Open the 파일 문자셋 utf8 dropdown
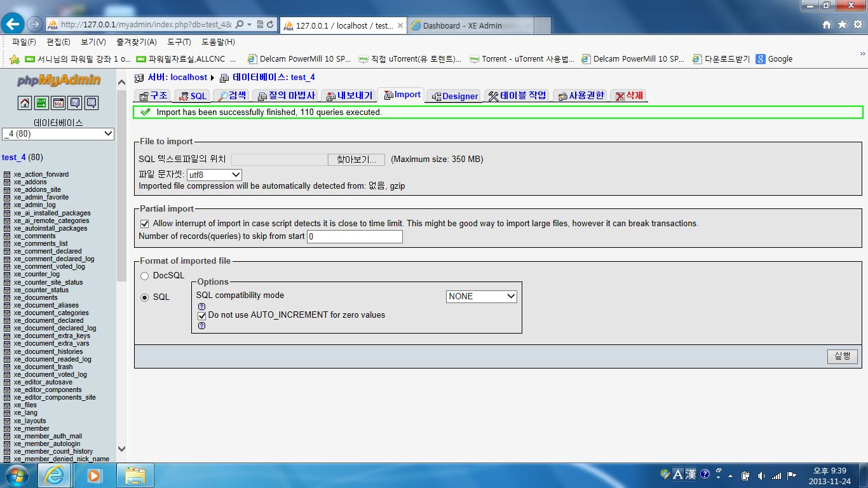Image resolution: width=868 pixels, height=488 pixels. pos(214,175)
